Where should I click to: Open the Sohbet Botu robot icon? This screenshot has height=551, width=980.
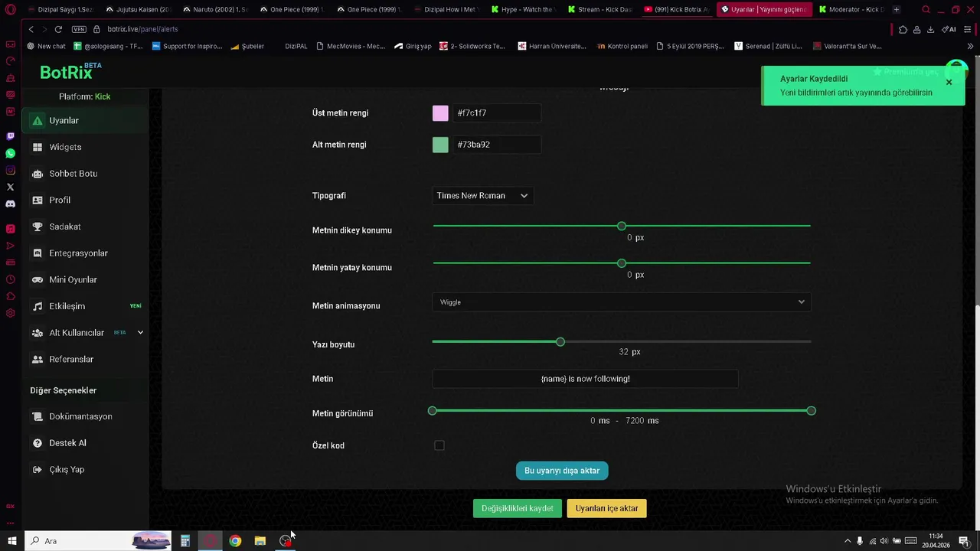click(x=38, y=174)
